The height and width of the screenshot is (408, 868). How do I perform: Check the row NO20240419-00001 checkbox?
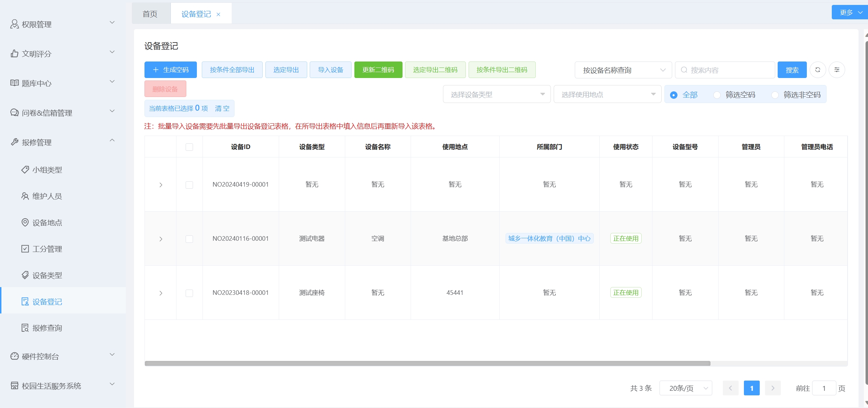click(189, 185)
